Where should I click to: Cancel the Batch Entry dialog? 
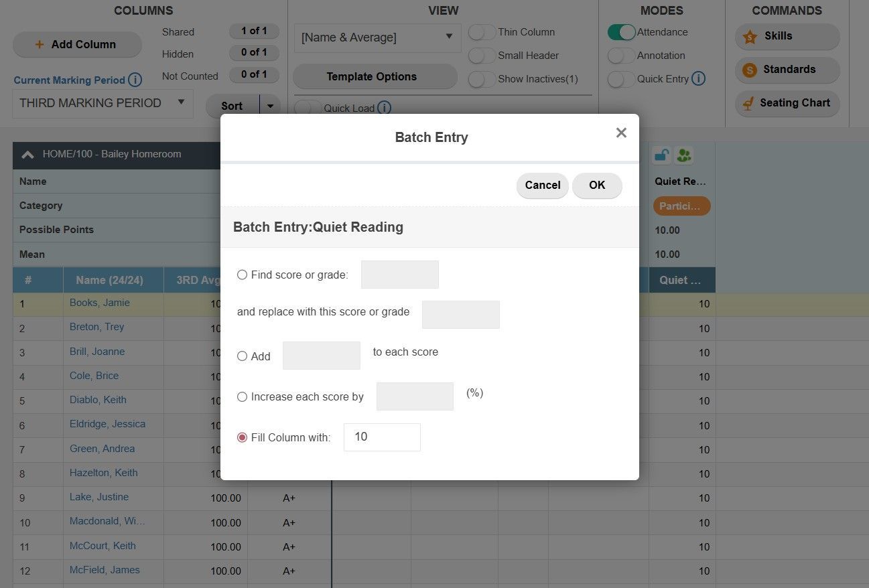pos(542,186)
